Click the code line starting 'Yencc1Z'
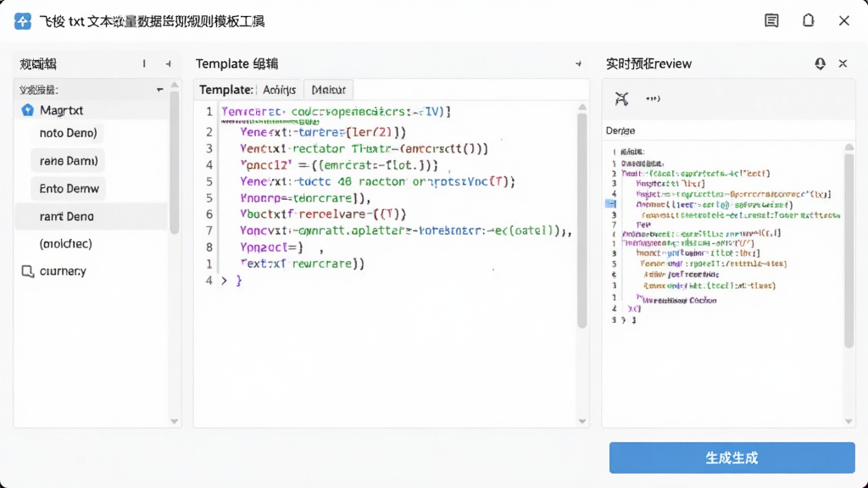The image size is (868, 488). tap(339, 165)
